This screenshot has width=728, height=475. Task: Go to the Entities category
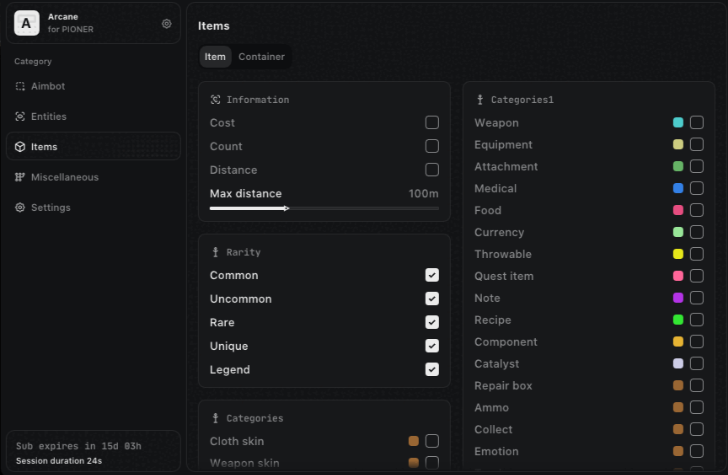(x=49, y=117)
